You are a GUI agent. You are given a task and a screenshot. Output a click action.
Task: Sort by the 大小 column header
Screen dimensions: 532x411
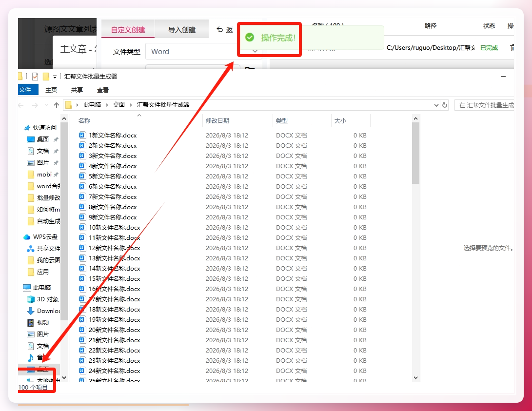[340, 121]
